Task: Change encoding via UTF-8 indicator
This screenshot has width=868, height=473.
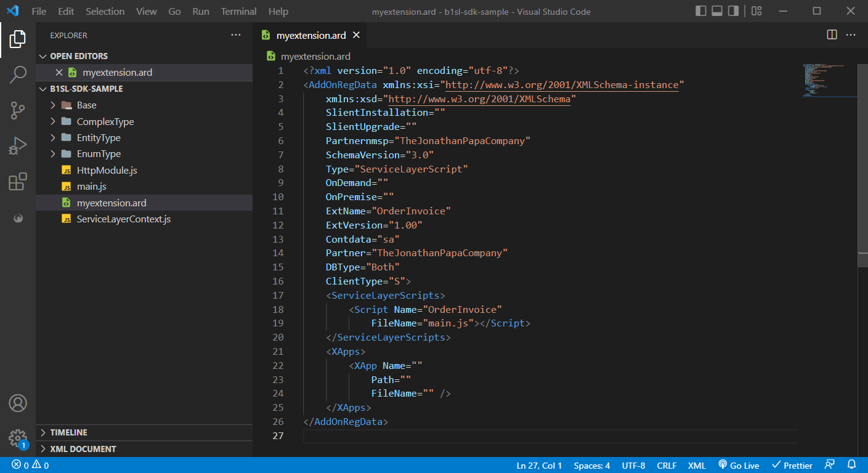Action: pos(634,466)
